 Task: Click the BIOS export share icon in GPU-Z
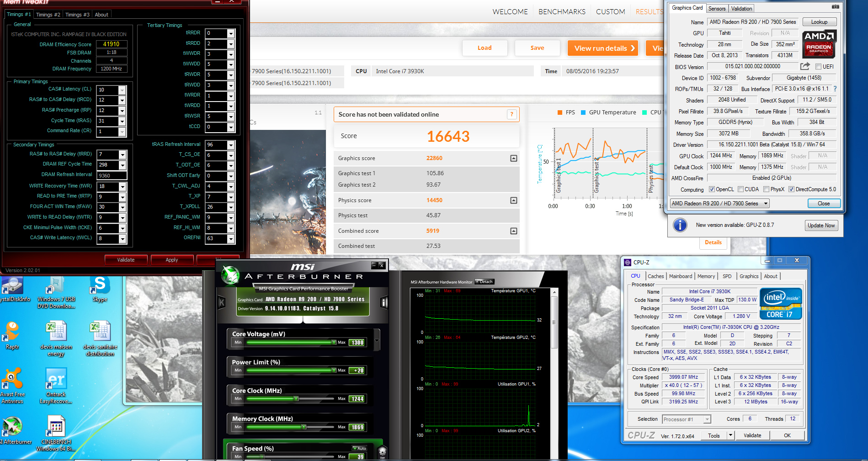(805, 66)
